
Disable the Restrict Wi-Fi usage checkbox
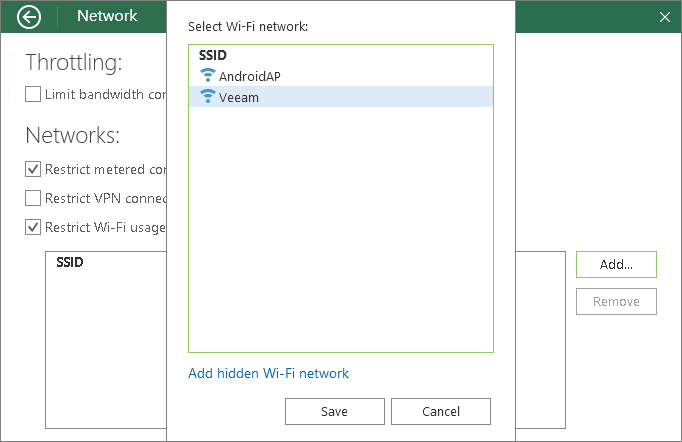(33, 227)
